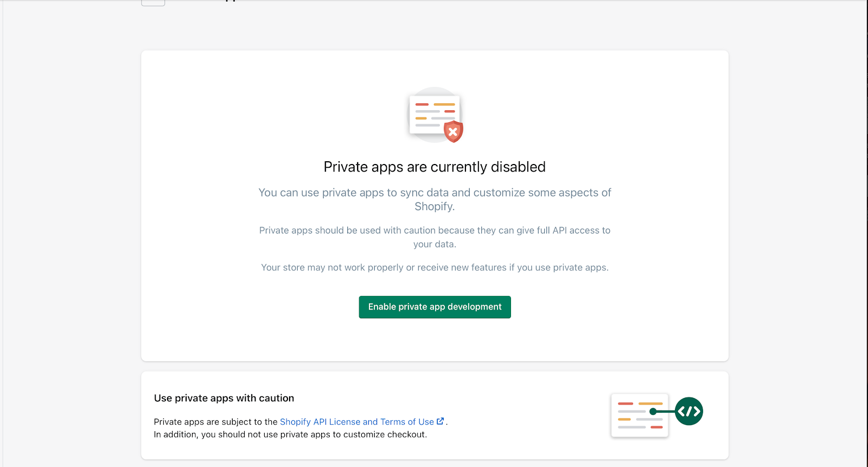This screenshot has width=868, height=467.
Task: Click the word 'Shopify.' ending the description
Action: [x=435, y=206]
